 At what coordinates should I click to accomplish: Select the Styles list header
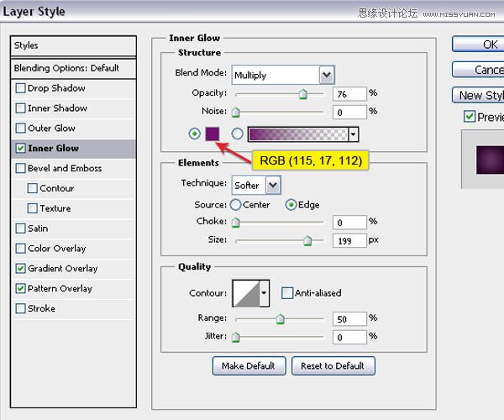(73, 45)
